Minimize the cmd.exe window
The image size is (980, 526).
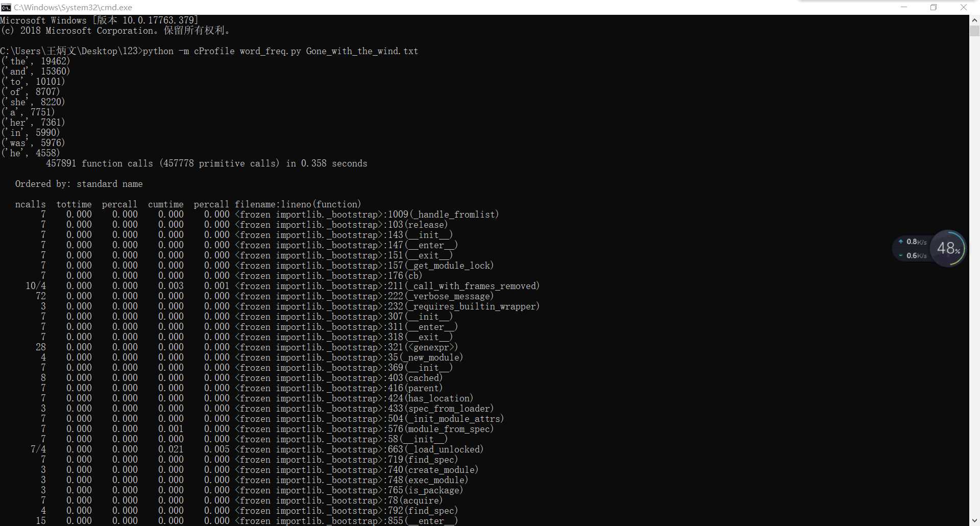pos(903,7)
